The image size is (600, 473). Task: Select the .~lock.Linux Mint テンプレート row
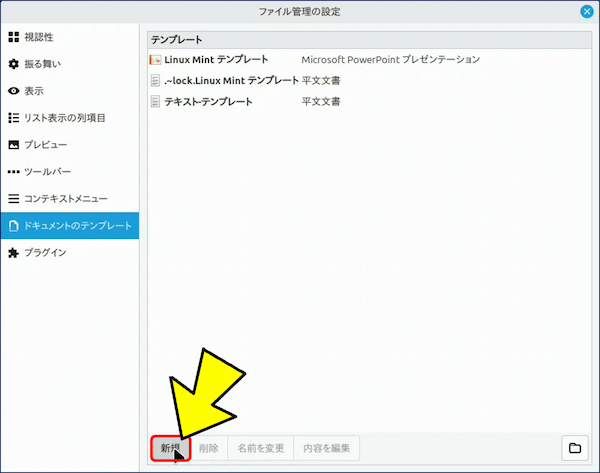369,81
